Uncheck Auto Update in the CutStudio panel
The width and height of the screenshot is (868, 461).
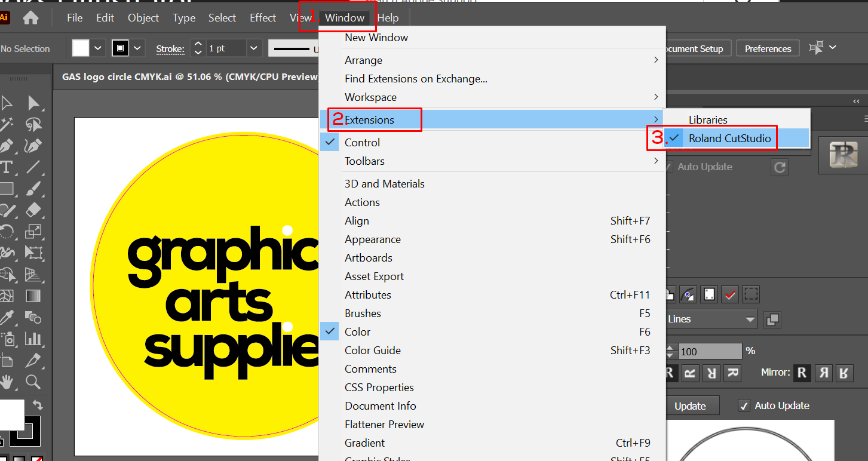coord(744,405)
